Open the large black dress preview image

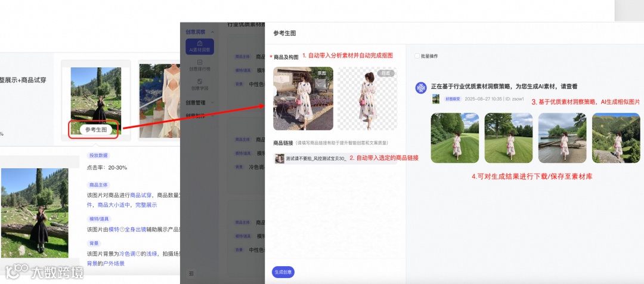[x=35, y=213]
